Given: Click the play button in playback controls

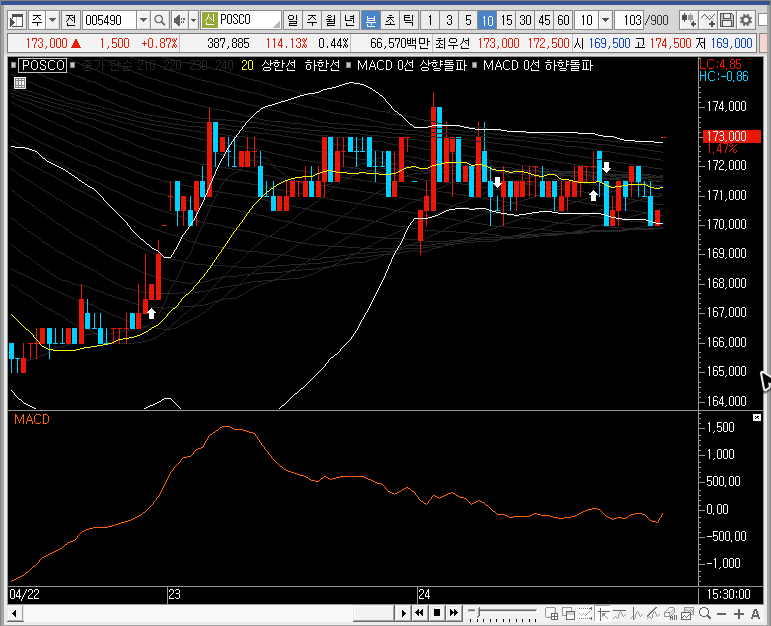Looking at the screenshot, I should 403,613.
